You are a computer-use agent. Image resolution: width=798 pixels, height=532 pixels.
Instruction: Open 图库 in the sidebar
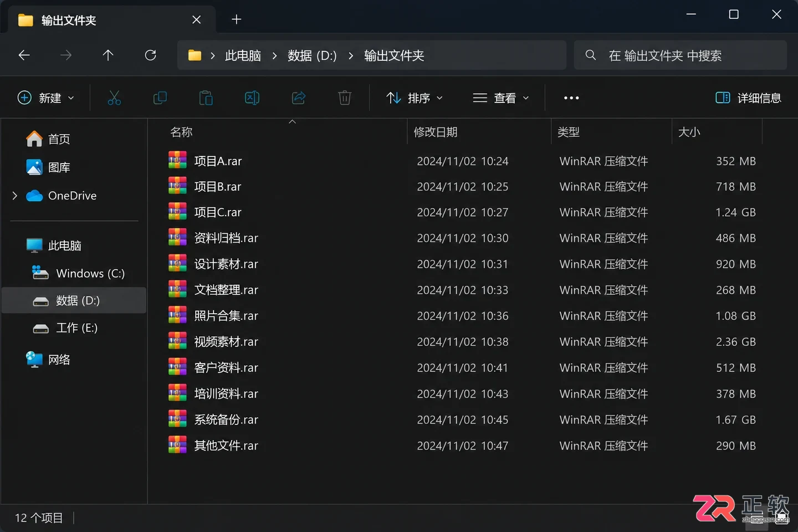tap(49, 167)
